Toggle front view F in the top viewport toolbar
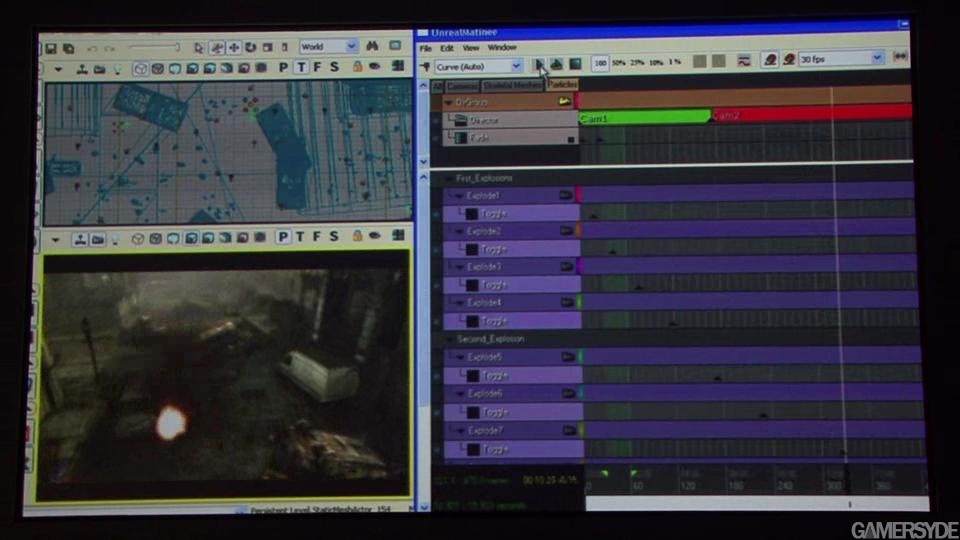The height and width of the screenshot is (540, 960). [318, 67]
